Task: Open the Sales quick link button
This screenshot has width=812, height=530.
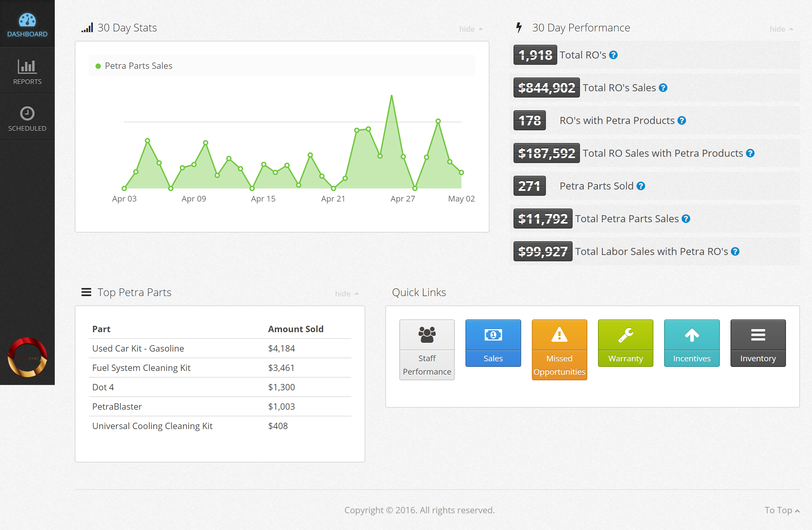Action: click(493, 343)
